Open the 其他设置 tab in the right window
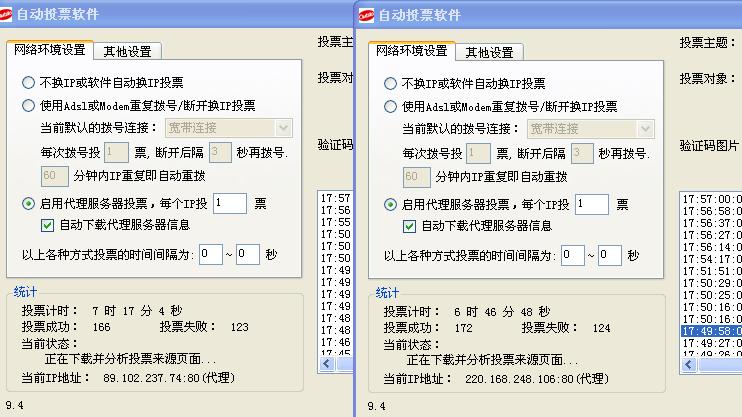This screenshot has height=417, width=742. tap(489, 52)
